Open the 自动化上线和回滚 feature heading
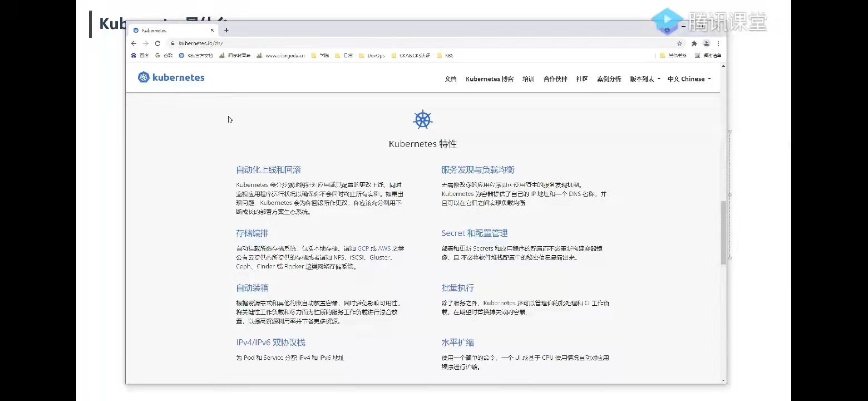This screenshot has width=868, height=401. [x=268, y=170]
